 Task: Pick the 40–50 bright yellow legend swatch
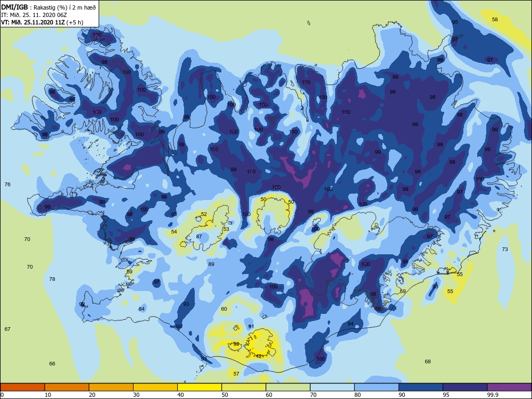tap(199, 387)
